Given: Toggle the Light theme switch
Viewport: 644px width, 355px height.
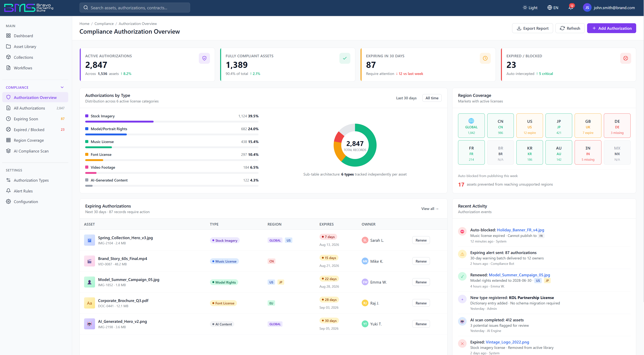Looking at the screenshot, I should (x=530, y=8).
